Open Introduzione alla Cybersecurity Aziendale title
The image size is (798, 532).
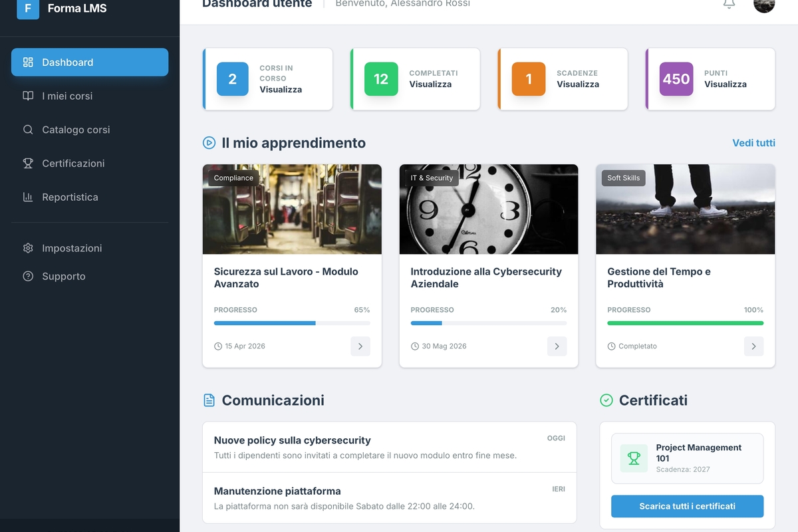coord(486,278)
